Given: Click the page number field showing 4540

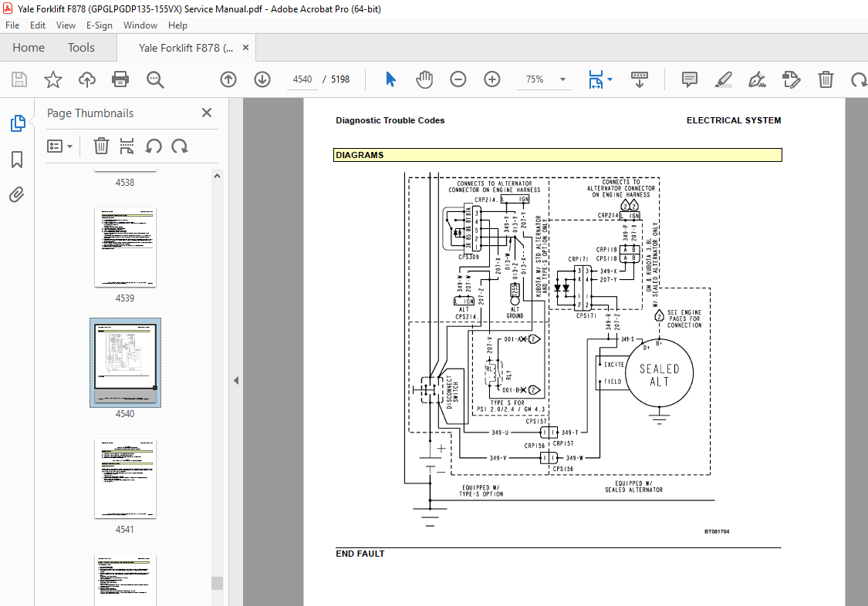Looking at the screenshot, I should coord(302,79).
